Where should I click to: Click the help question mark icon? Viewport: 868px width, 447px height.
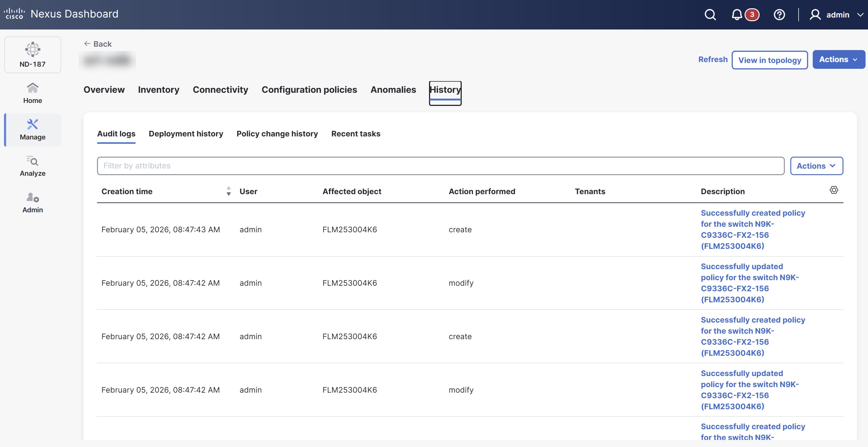[779, 14]
